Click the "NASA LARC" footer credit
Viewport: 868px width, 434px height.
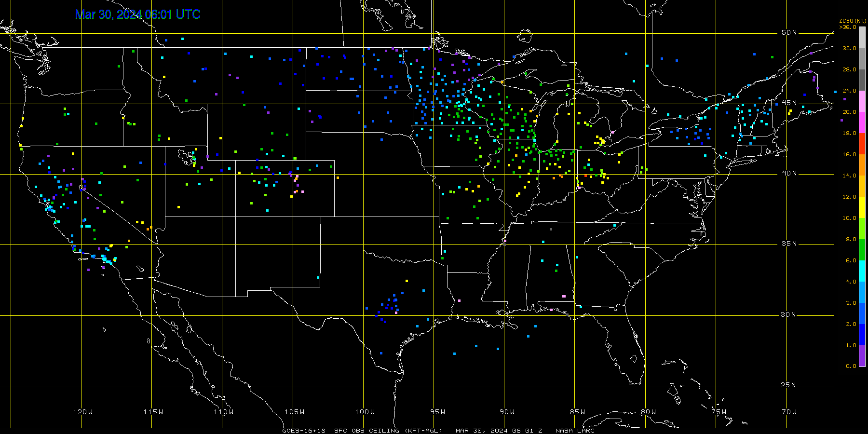click(575, 431)
